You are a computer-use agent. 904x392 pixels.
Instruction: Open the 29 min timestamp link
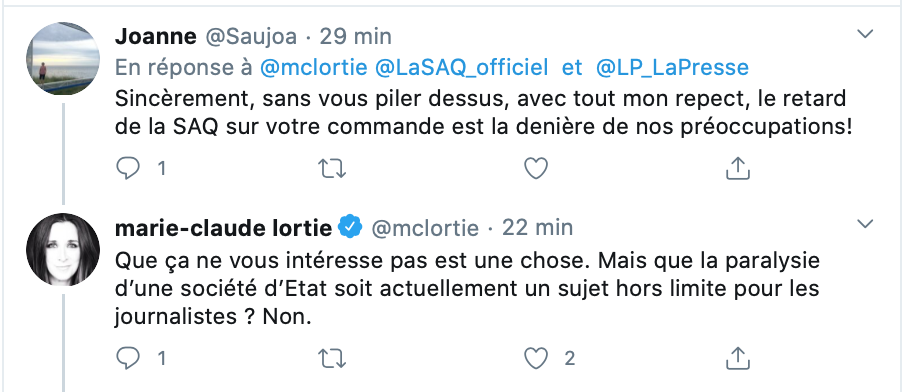pos(355,36)
